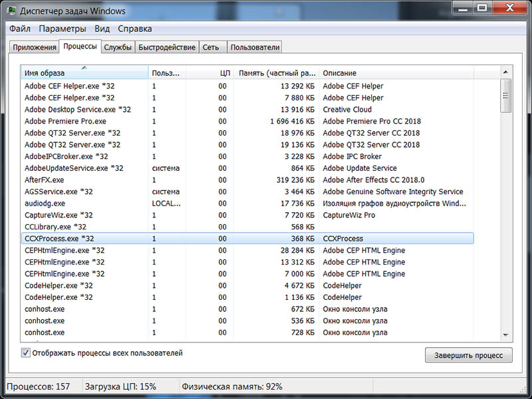
Task: Click the Физическая память: 92% status entry
Action: [232, 386]
